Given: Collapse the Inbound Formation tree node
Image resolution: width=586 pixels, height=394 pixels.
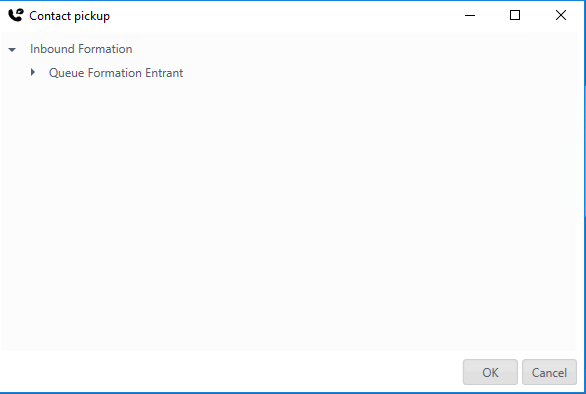Looking at the screenshot, I should pyautogui.click(x=12, y=49).
